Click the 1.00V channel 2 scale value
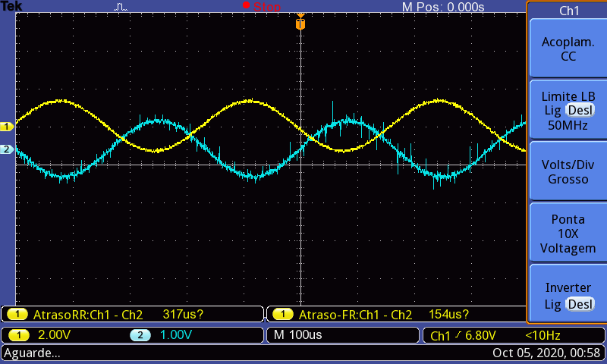Image resolution: width=607 pixels, height=364 pixels. [176, 334]
